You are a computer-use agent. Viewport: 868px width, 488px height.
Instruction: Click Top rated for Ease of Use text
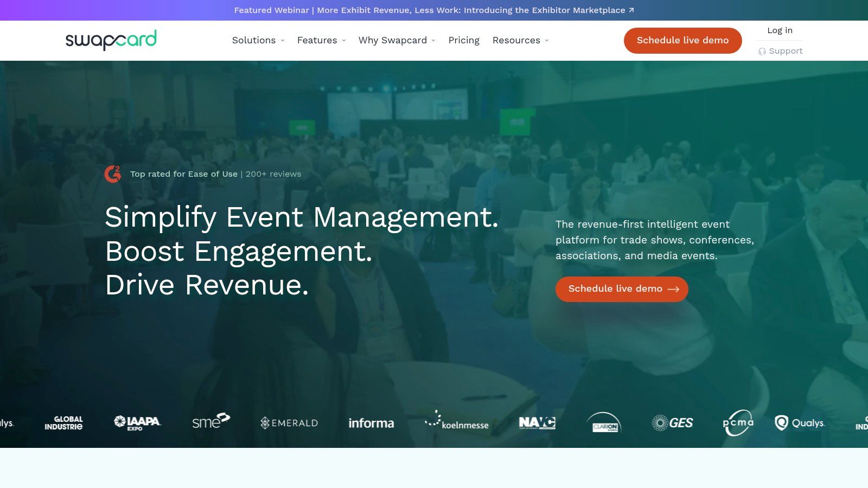pos(184,174)
